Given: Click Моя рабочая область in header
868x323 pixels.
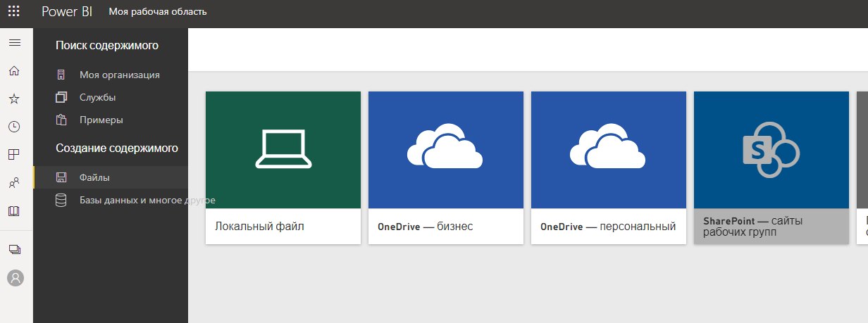Looking at the screenshot, I should click(158, 12).
